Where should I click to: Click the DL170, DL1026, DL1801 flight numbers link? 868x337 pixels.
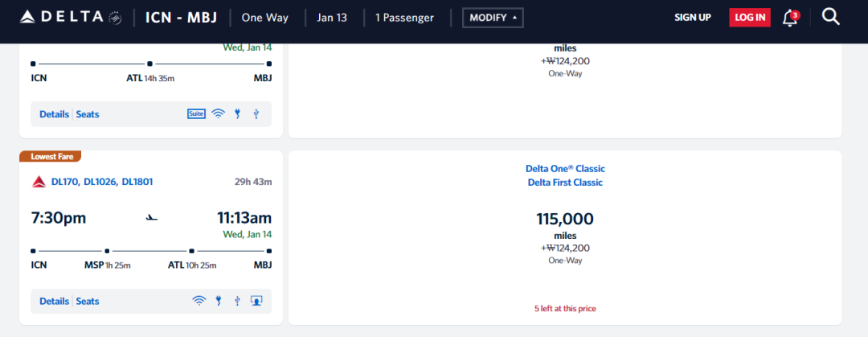(x=101, y=182)
